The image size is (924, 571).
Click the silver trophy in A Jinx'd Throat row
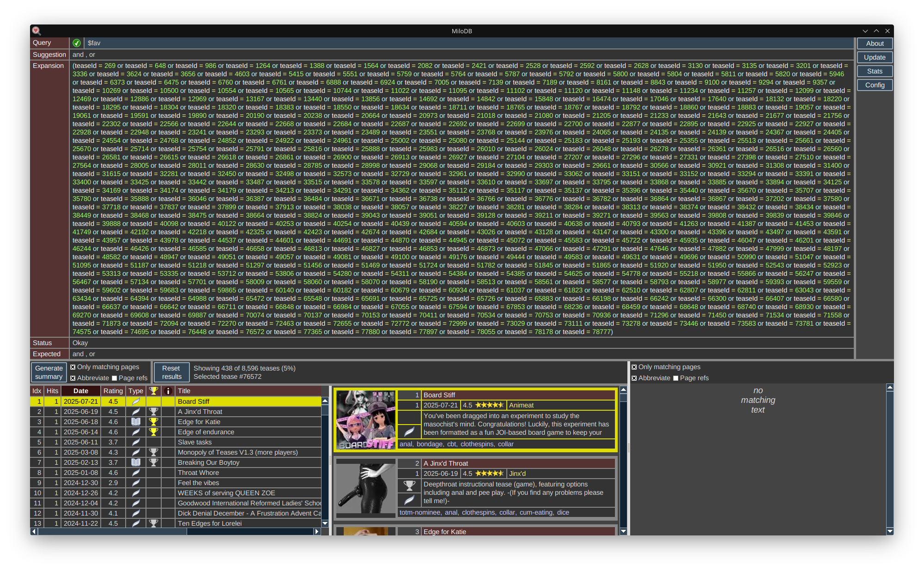point(153,412)
